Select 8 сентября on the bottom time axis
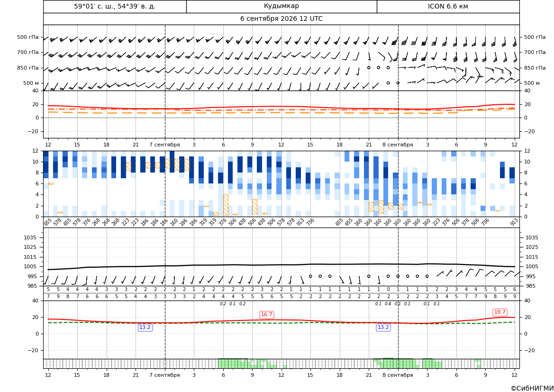This screenshot has height=392, width=554. [398, 375]
